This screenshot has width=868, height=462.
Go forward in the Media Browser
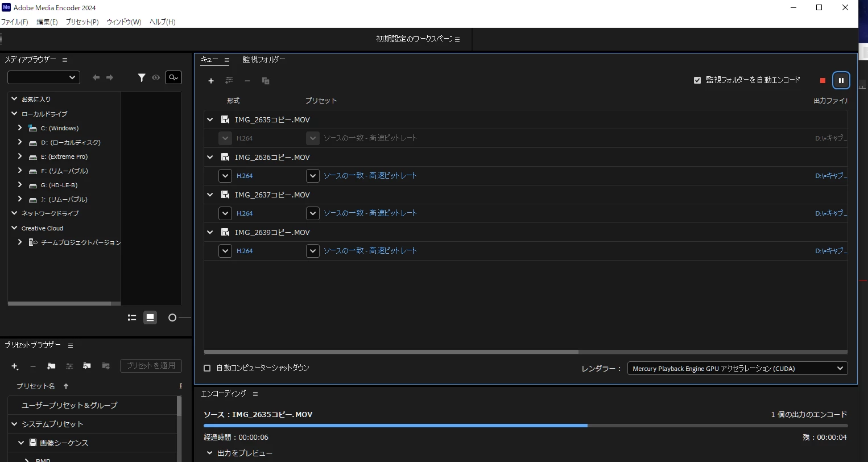[x=110, y=77]
